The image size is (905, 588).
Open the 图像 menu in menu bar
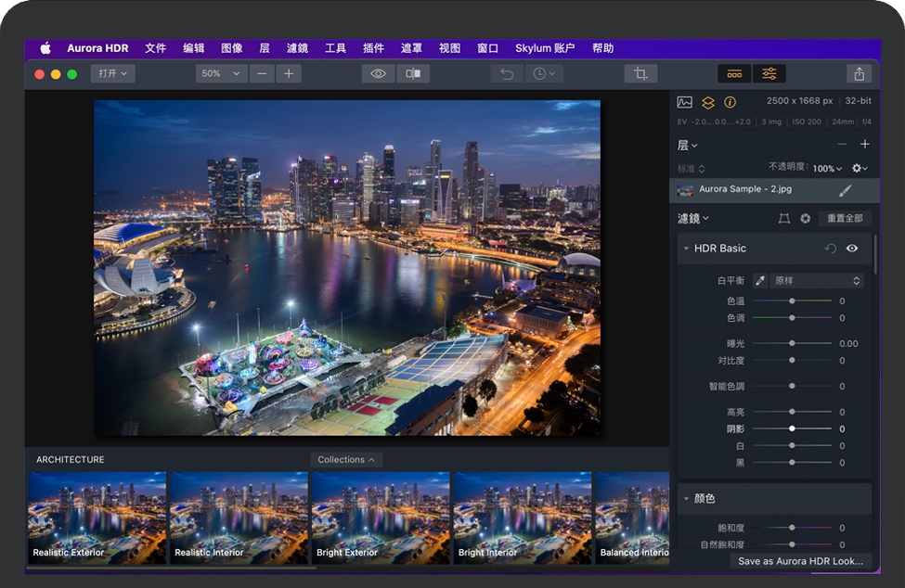(232, 48)
